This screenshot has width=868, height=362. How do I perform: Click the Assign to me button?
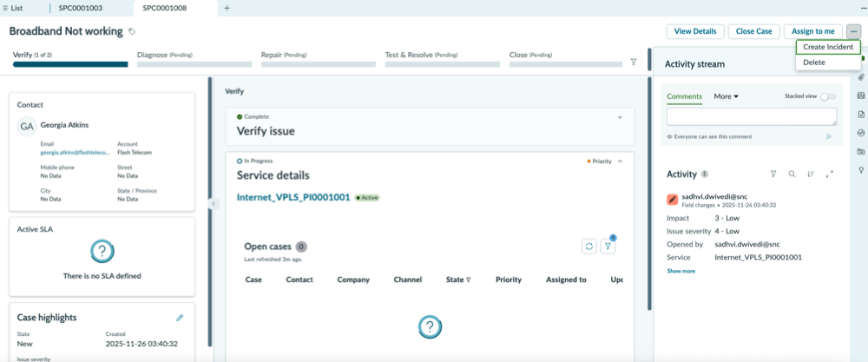coord(812,31)
